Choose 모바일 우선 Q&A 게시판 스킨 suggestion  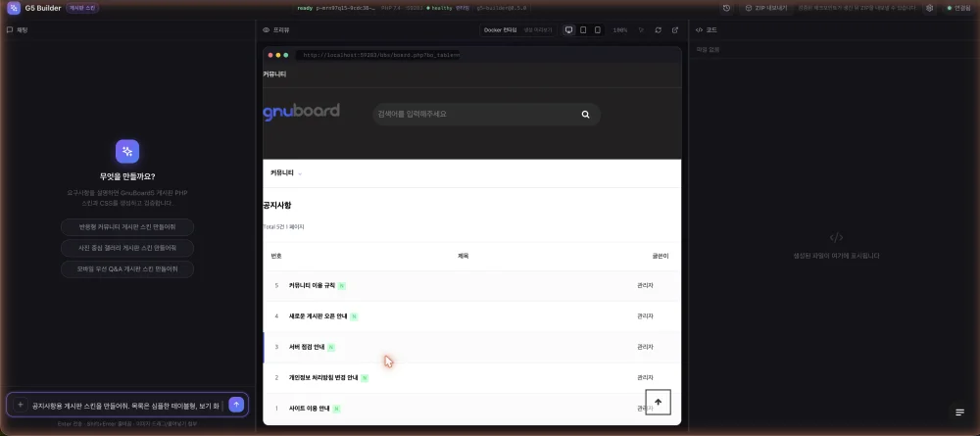click(x=127, y=269)
